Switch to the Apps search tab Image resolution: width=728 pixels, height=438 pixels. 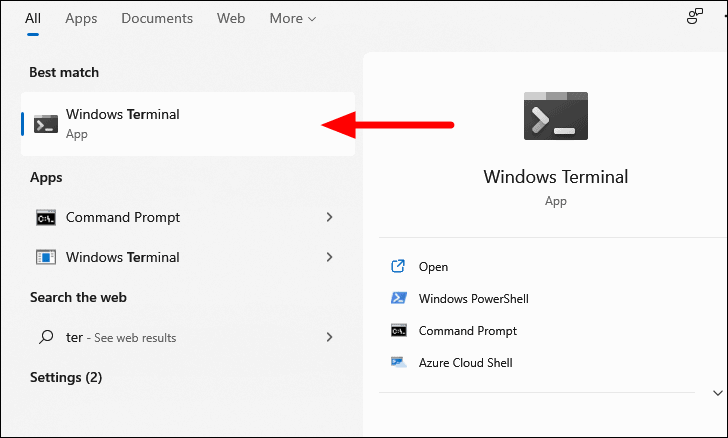tap(81, 19)
